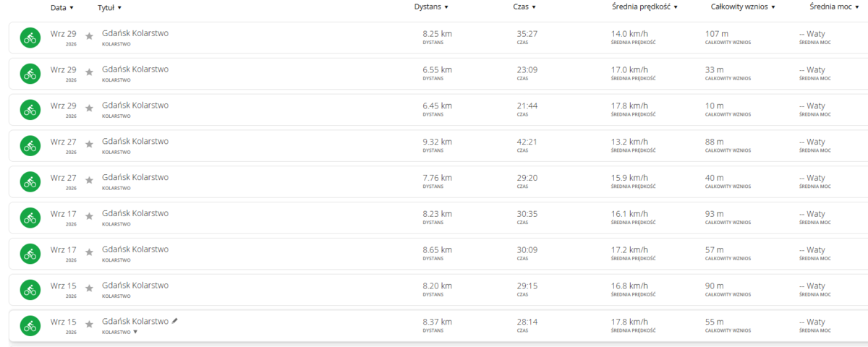Click the pencil edit icon beside the last Gdańsk Kolarstwo title
The image size is (868, 347).
[x=174, y=321]
